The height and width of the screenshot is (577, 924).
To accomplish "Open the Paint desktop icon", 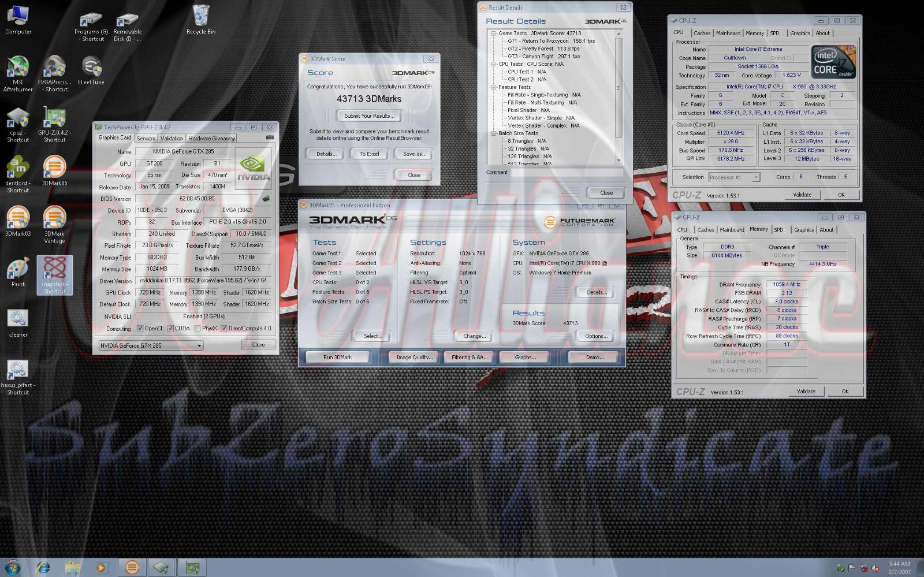I will coord(18,272).
